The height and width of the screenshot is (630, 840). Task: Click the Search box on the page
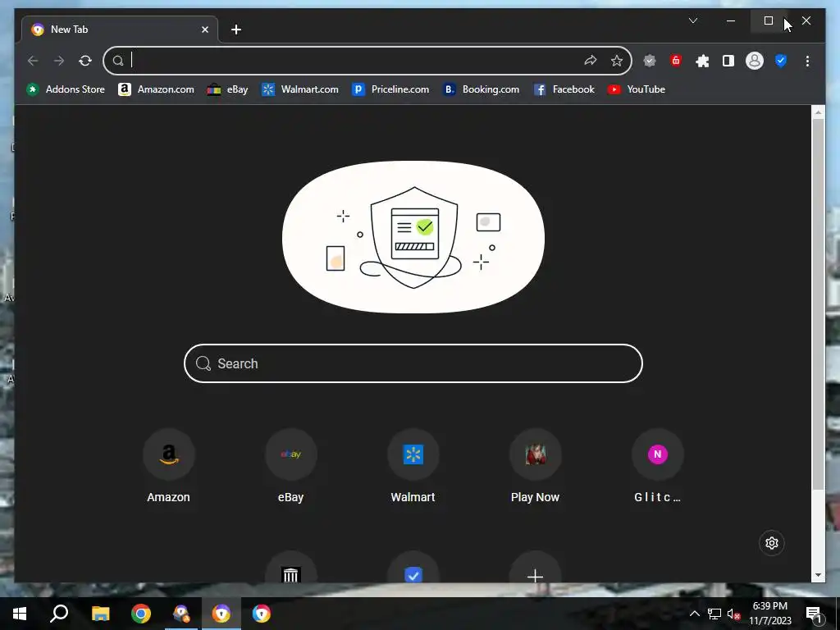point(413,363)
